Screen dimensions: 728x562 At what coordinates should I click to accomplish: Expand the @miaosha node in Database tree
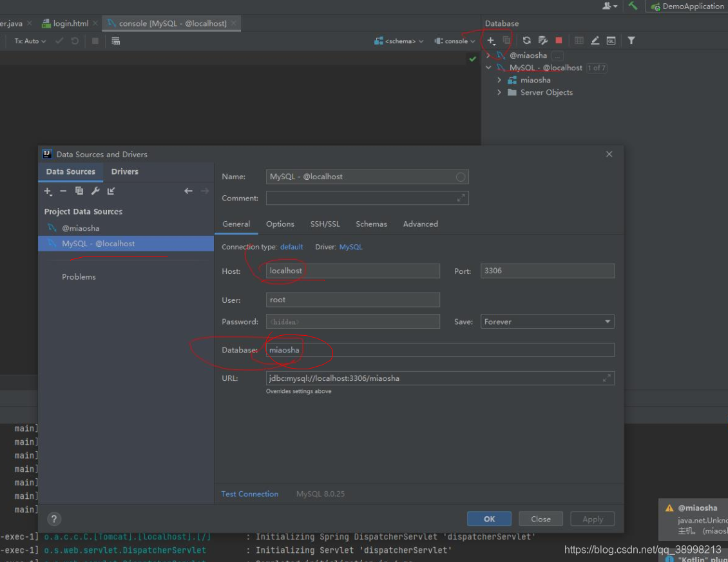pos(488,55)
